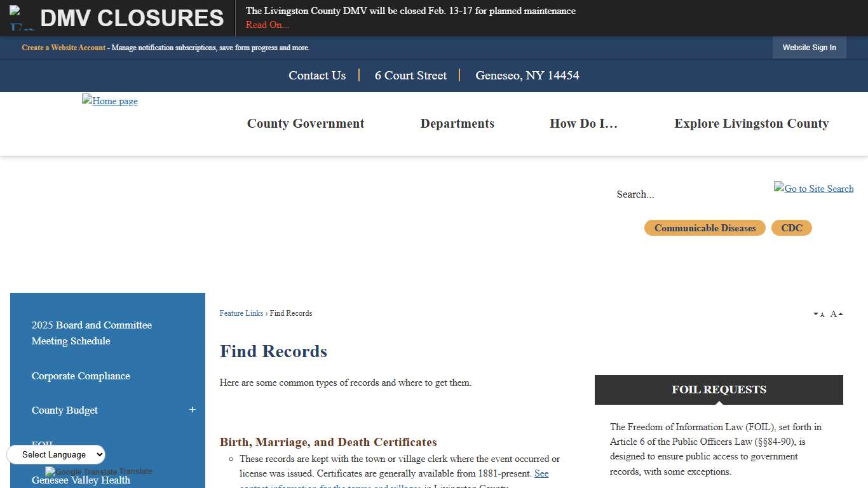Click the Website Sign In button
This screenshot has height=488, width=868.
pos(809,48)
